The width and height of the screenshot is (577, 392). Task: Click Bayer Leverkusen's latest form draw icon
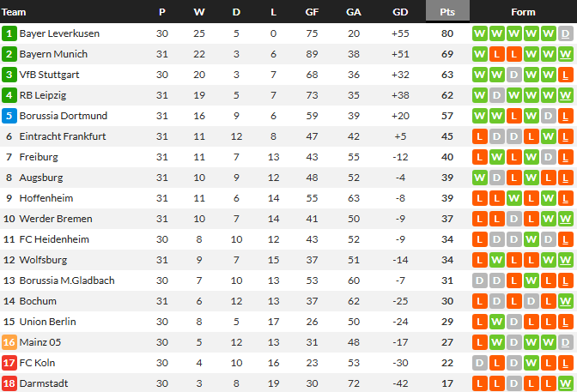coord(565,33)
